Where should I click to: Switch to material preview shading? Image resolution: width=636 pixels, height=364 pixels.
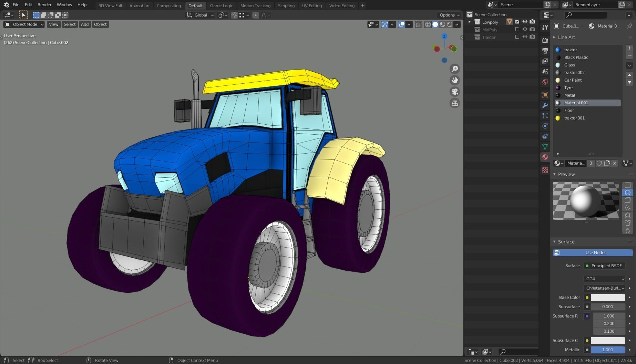point(442,24)
